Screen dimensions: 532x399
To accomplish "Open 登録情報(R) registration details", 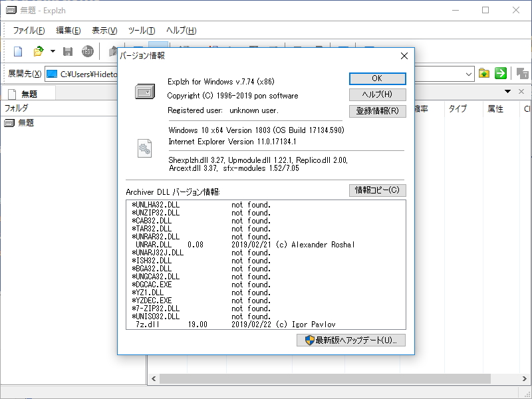I will click(377, 111).
